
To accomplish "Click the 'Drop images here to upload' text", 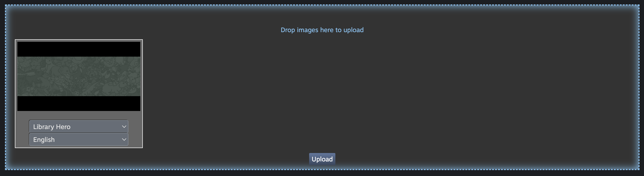I will (x=322, y=30).
